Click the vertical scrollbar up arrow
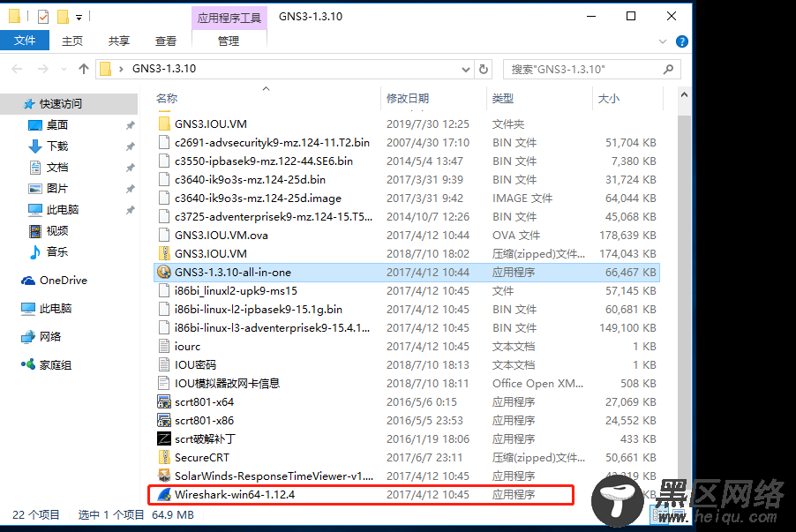Image resolution: width=796 pixels, height=532 pixels. point(684,94)
